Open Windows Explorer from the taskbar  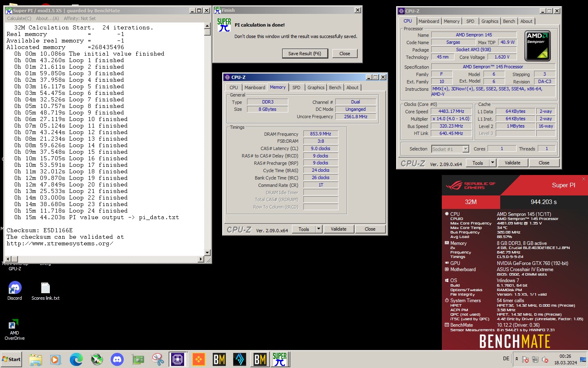(x=36, y=359)
